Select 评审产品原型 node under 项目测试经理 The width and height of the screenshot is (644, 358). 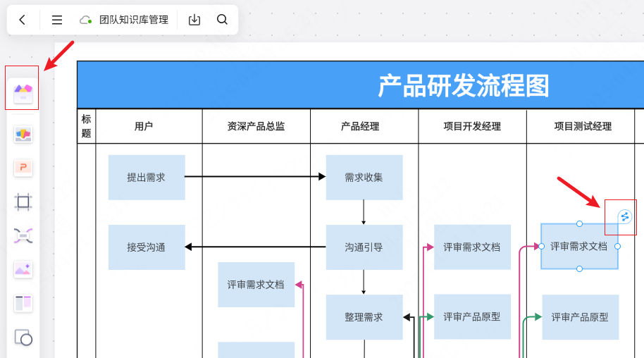581,317
